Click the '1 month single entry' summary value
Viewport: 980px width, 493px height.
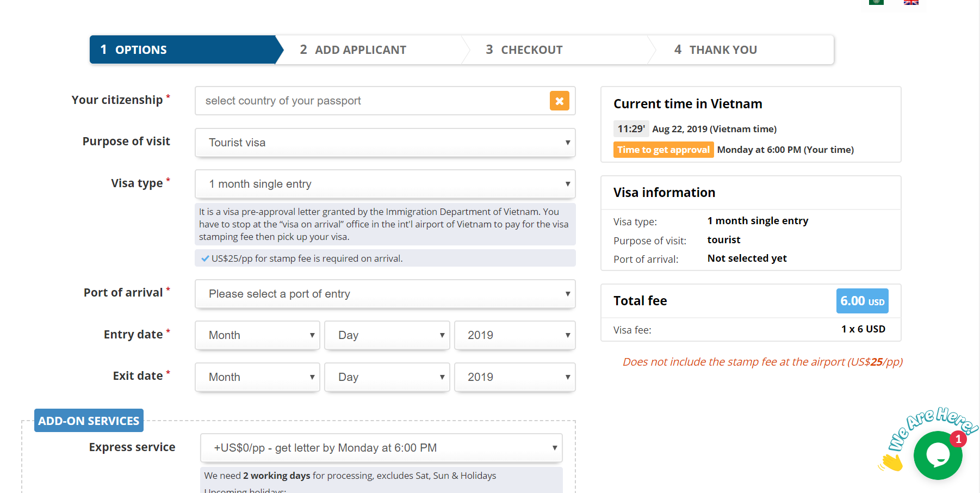[758, 221]
